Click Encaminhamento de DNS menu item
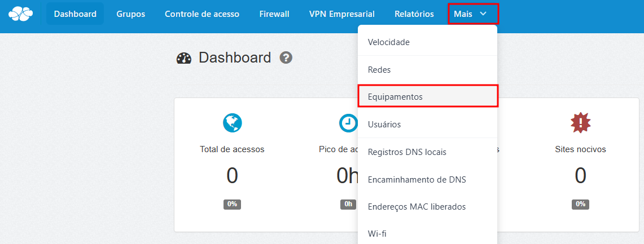This screenshot has height=244, width=644. click(417, 180)
